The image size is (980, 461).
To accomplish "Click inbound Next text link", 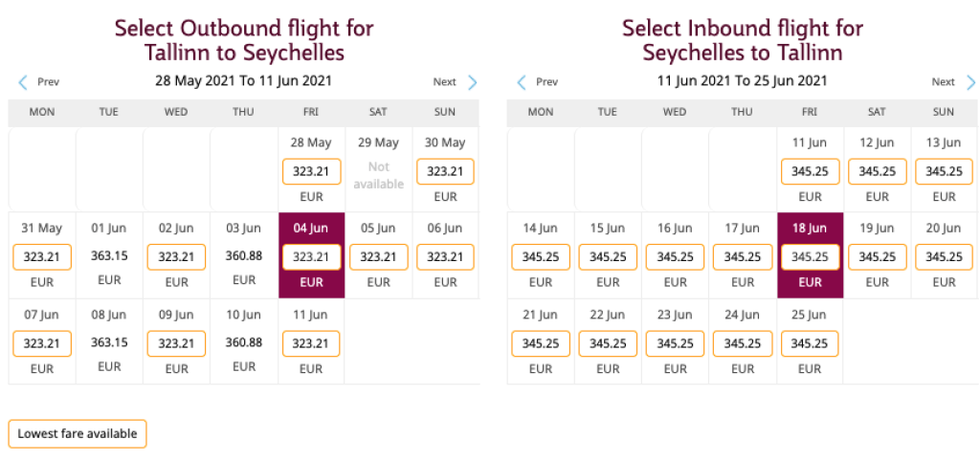I will coord(943,82).
